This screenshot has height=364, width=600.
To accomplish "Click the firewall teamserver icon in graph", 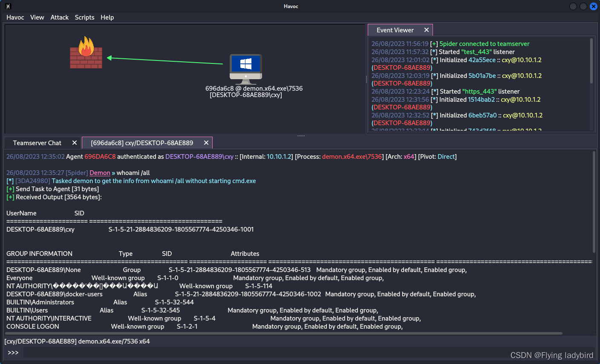I will pyautogui.click(x=86, y=53).
